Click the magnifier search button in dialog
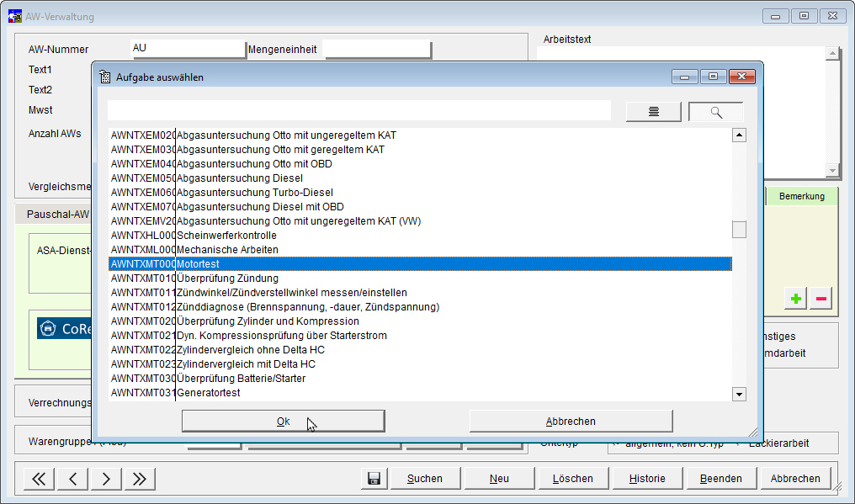Viewport: 855px width, 504px height. [x=716, y=112]
